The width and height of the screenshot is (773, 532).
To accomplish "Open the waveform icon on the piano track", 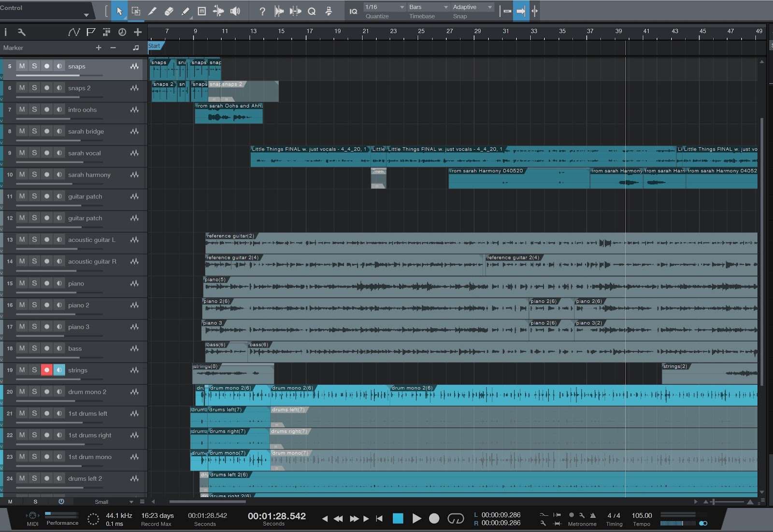I will coord(134,283).
